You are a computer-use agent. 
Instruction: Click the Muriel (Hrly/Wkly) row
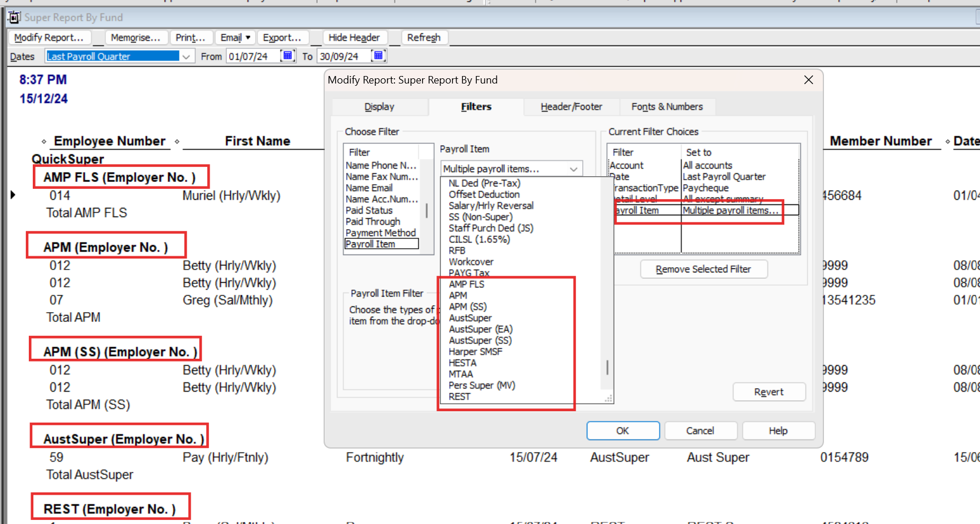(231, 196)
